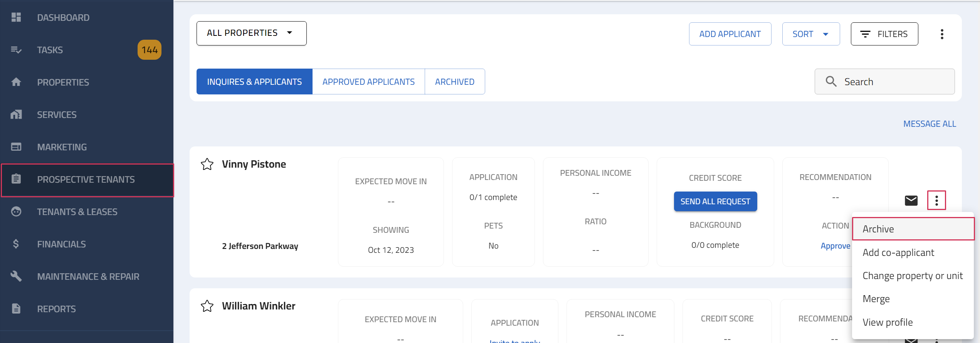Open William Winkler applicant name
This screenshot has height=343, width=980.
pos(259,306)
